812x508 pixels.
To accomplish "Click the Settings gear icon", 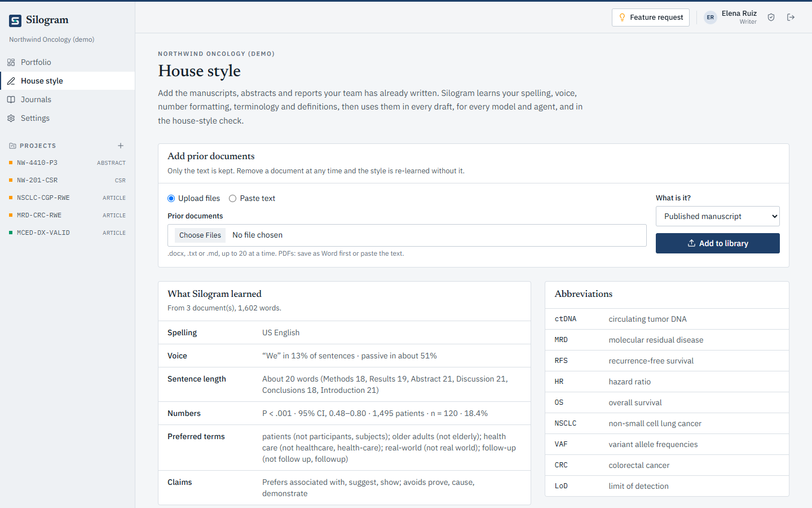I will click(11, 118).
